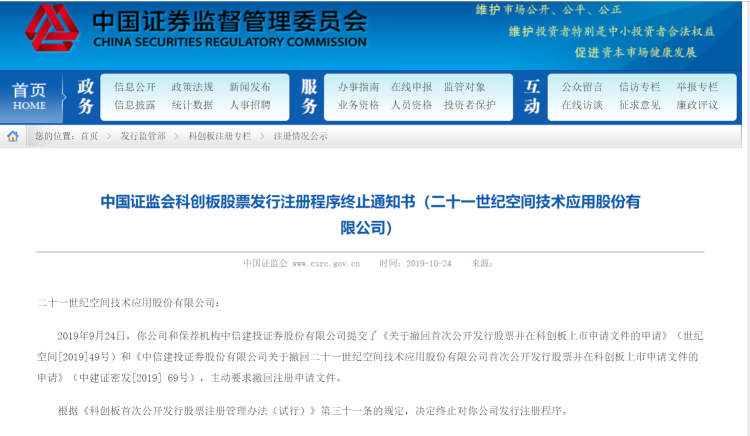Click the source text 中国证监会 www.csrc.gov.cn
Image resolution: width=750 pixels, height=436 pixels.
click(301, 263)
